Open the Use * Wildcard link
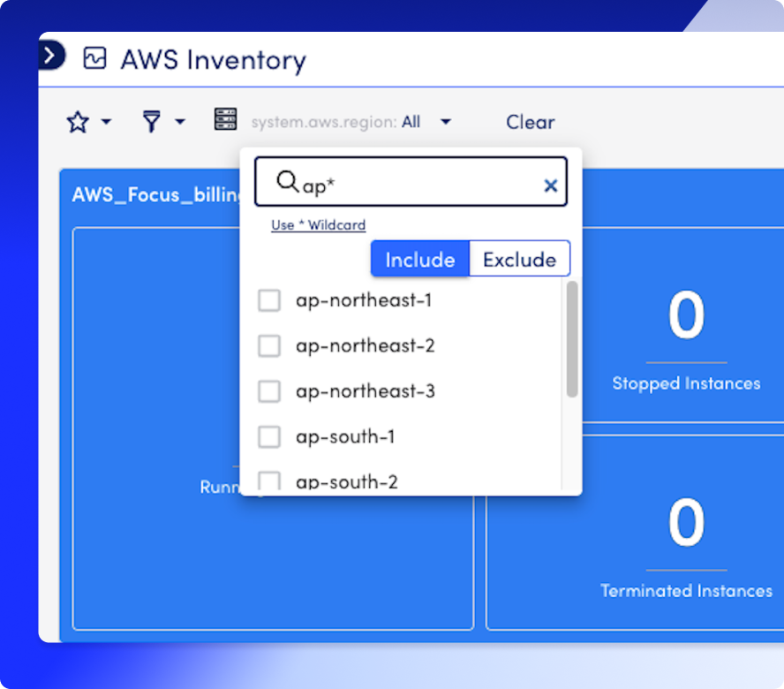The image size is (784, 689). click(319, 225)
